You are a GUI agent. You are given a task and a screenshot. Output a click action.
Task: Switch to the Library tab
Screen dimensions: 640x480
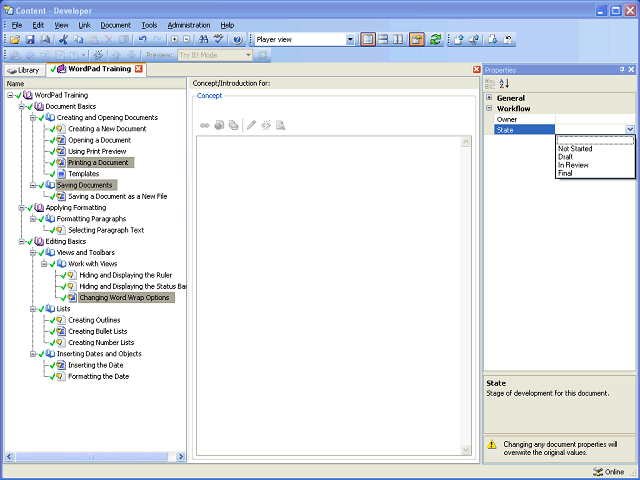24,70
